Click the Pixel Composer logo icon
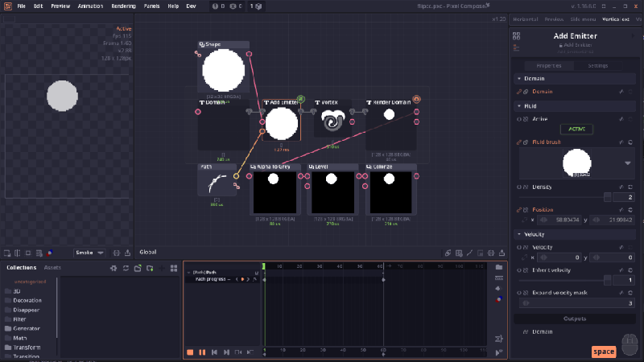Screen dimensions: 644x362 [8, 6]
